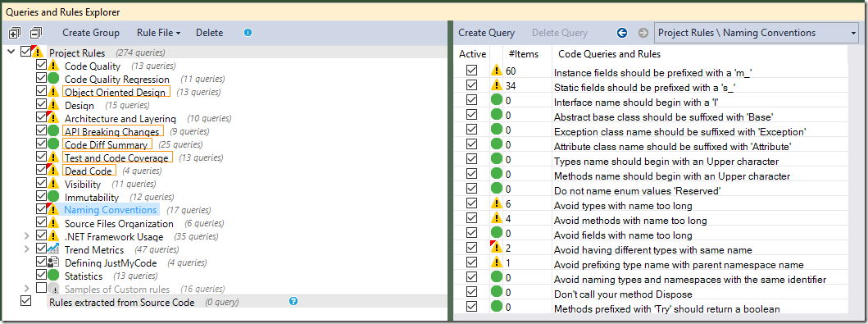Expand the Samples of Custom rules group
This screenshot has width=868, height=324.
[27, 289]
